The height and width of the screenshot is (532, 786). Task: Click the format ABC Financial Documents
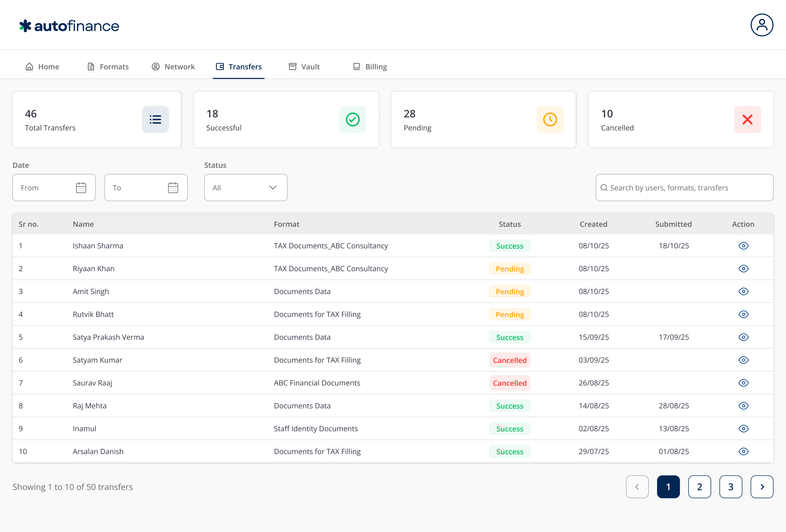coord(317,383)
